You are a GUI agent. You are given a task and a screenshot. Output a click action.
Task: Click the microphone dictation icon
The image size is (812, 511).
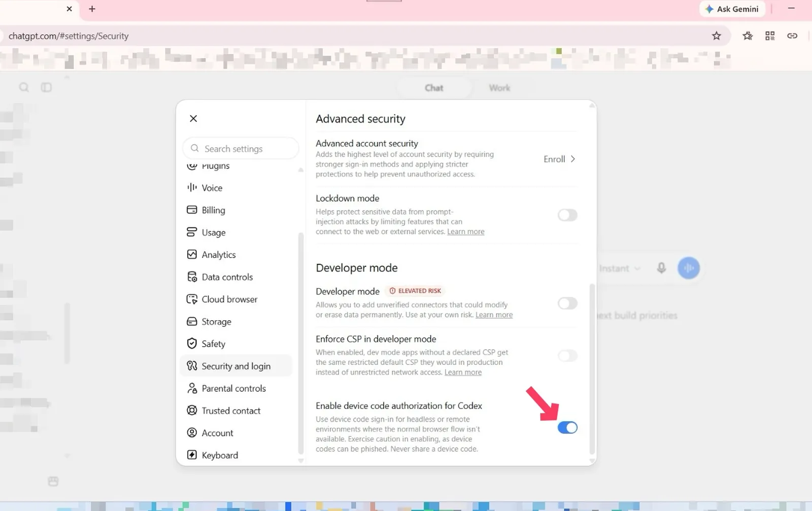661,268
